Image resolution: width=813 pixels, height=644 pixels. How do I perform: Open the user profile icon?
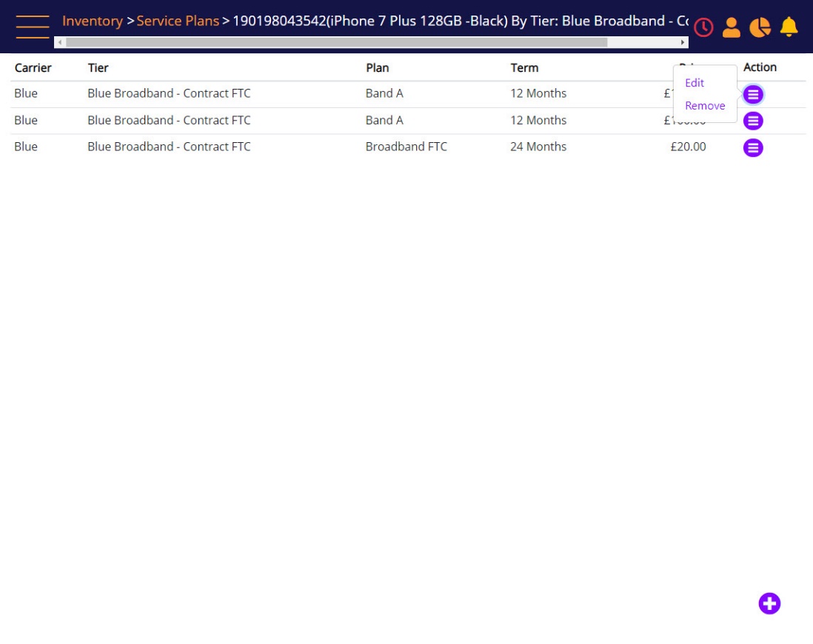click(731, 27)
